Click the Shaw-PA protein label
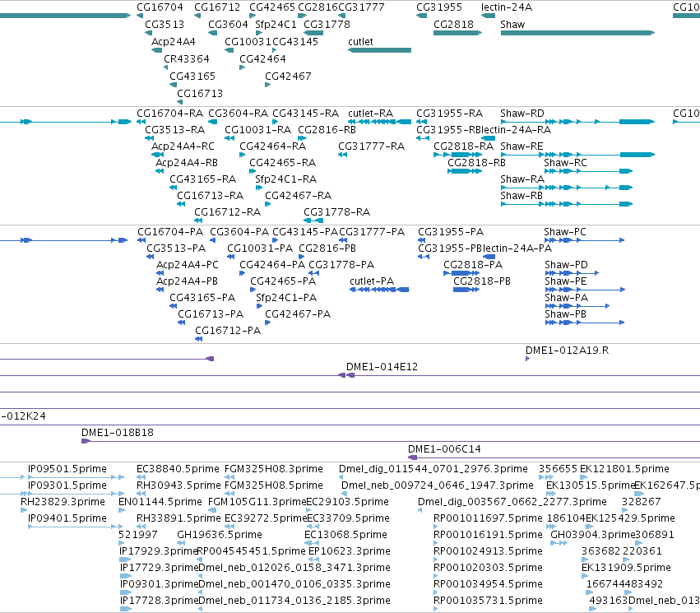The width and height of the screenshot is (700, 613). (567, 298)
